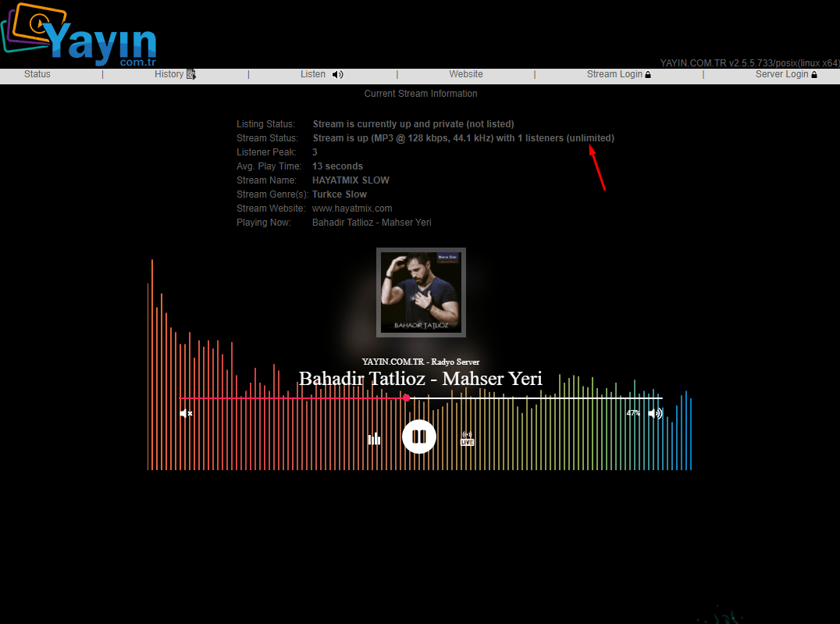Click the Stream Status value with 128 kbps
Viewport: 840px width, 624px height.
click(464, 138)
